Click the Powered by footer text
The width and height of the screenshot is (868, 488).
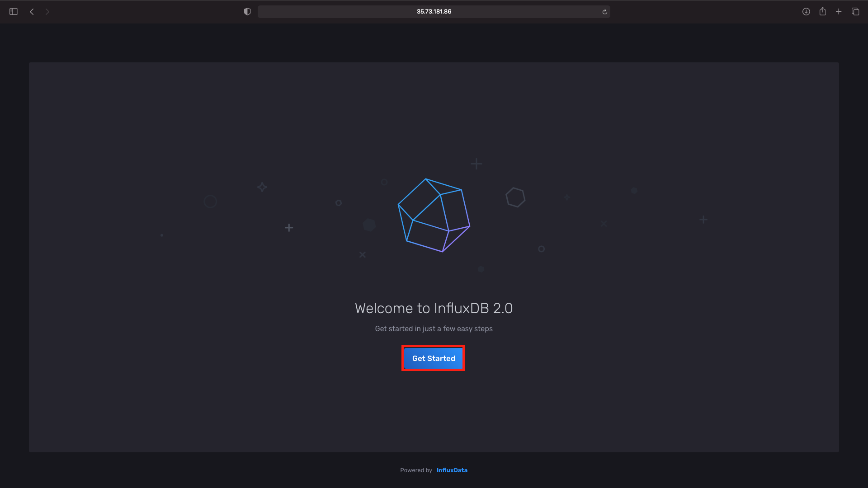[x=416, y=470]
